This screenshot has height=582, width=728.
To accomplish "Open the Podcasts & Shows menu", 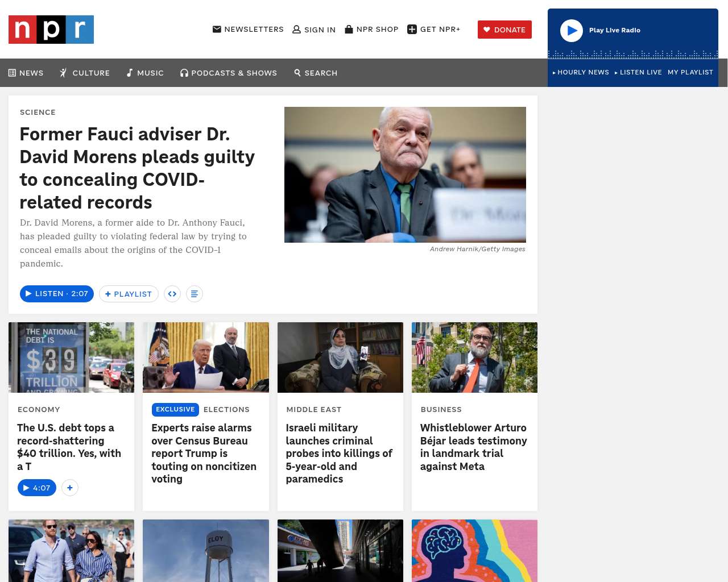I will click(x=229, y=73).
